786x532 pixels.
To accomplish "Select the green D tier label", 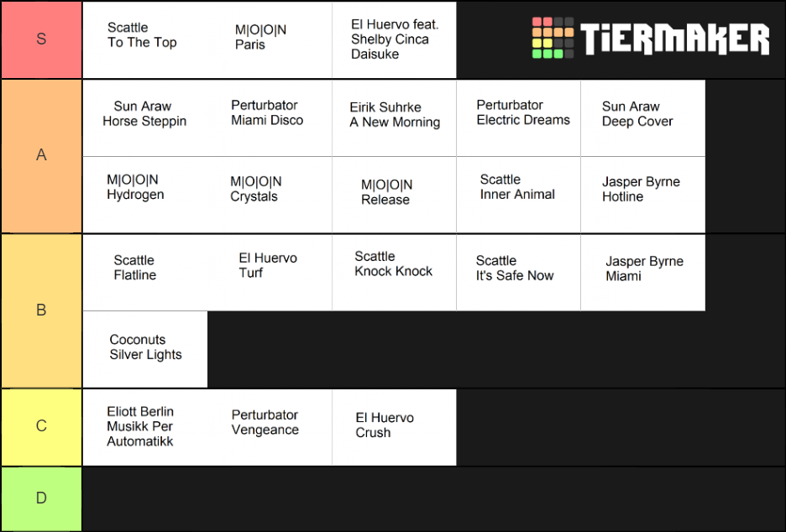I will [42, 499].
